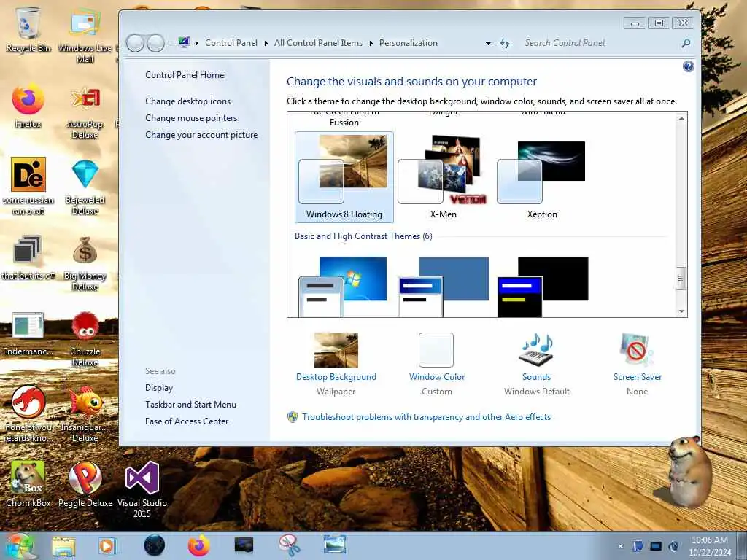Open Windows Media Player from the taskbar
The image size is (747, 560).
pos(107,545)
